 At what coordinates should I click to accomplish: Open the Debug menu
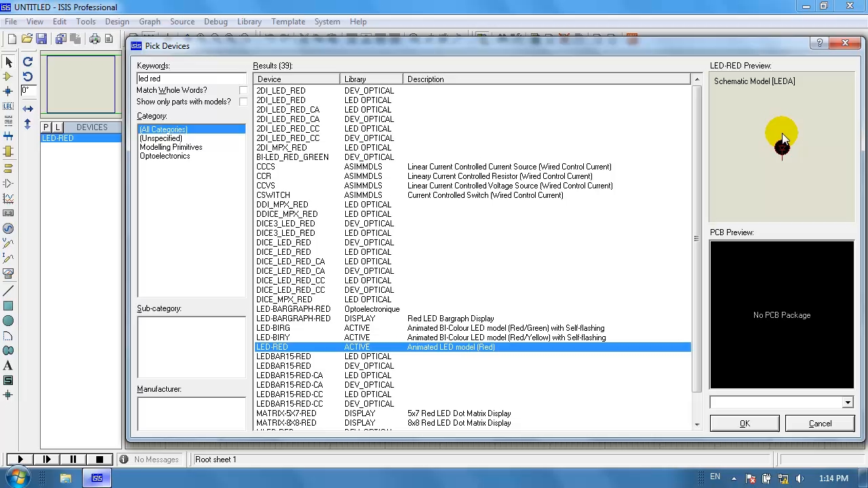216,22
